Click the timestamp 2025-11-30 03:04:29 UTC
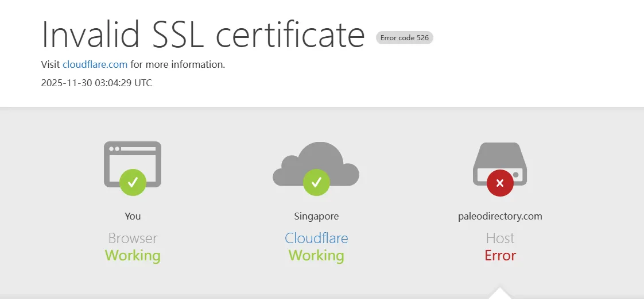This screenshot has height=300, width=644. tap(96, 83)
